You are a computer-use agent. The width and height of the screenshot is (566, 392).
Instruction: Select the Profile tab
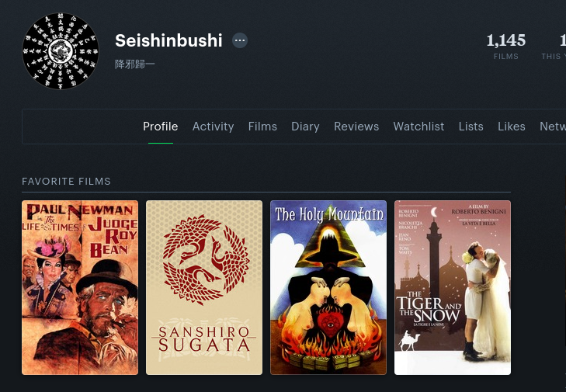click(160, 127)
